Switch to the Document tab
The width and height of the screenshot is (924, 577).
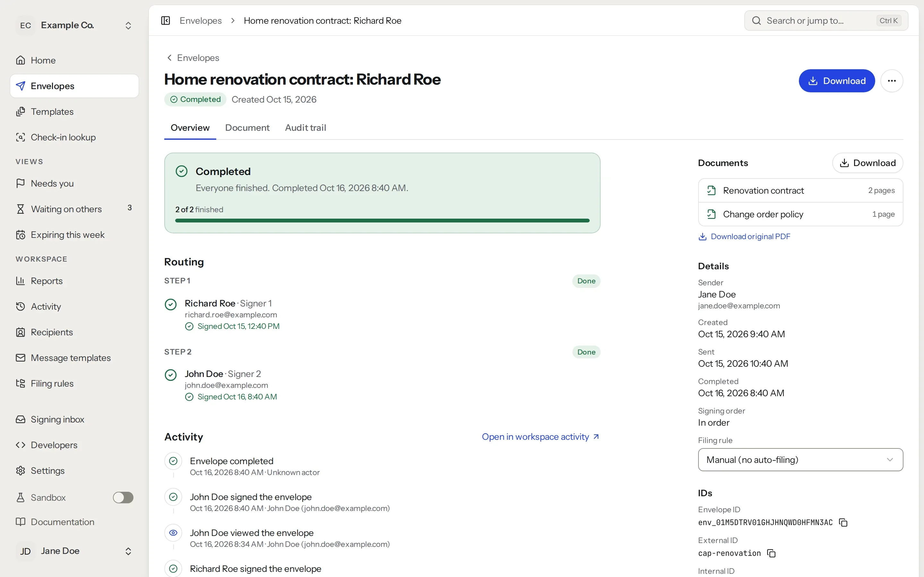(x=247, y=128)
